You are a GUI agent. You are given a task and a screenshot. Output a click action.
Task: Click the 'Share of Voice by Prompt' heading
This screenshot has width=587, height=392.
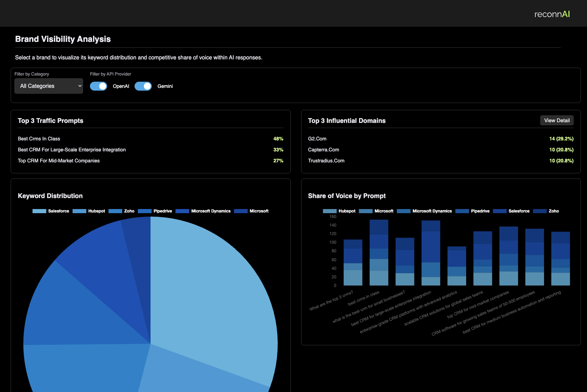[x=347, y=196]
